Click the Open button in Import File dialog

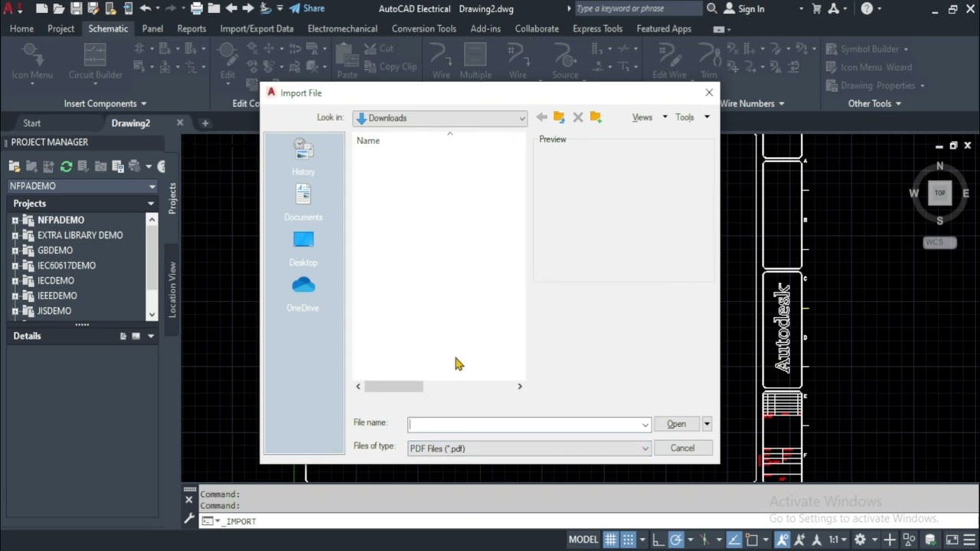676,424
